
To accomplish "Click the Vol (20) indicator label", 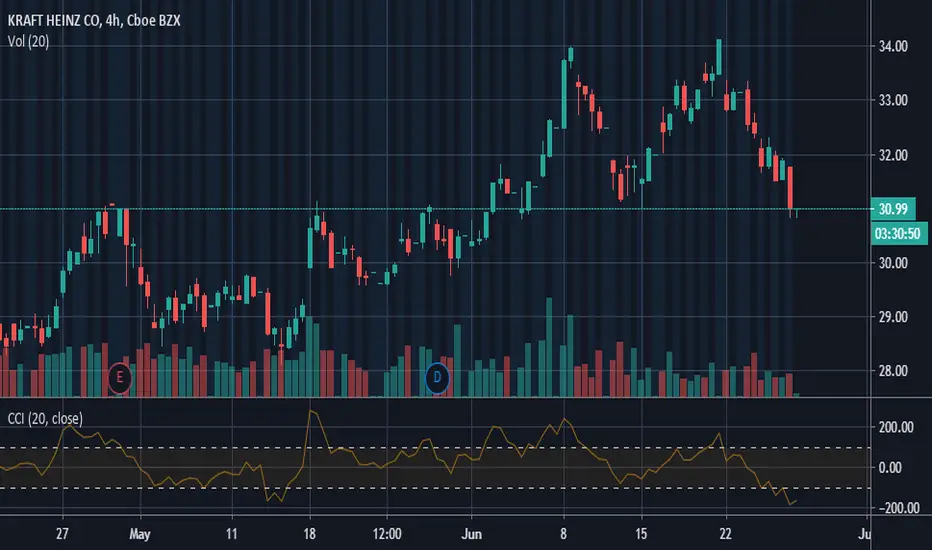I will point(29,41).
